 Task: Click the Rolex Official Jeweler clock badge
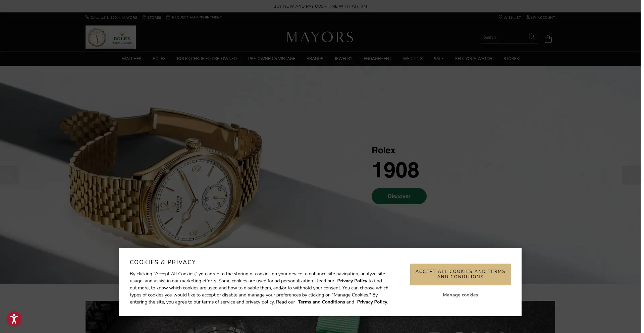coord(111,37)
